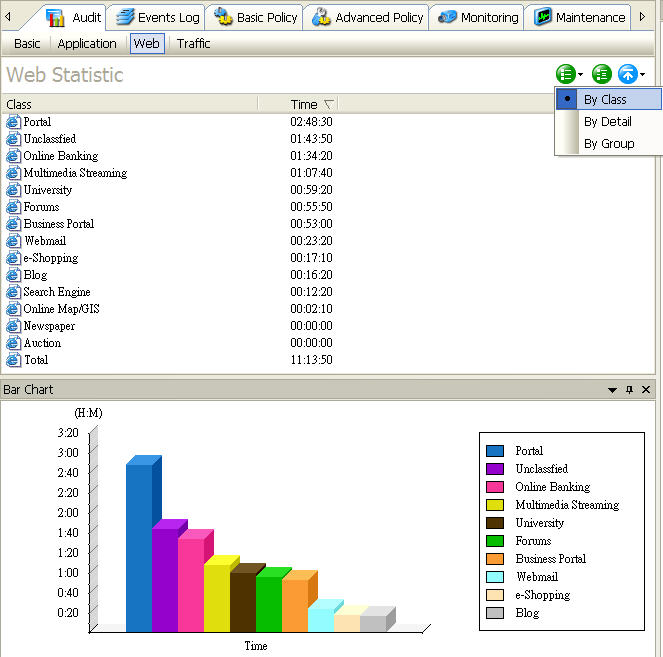This screenshot has height=657, width=663.
Task: Click the Total row icon
Action: tap(13, 360)
